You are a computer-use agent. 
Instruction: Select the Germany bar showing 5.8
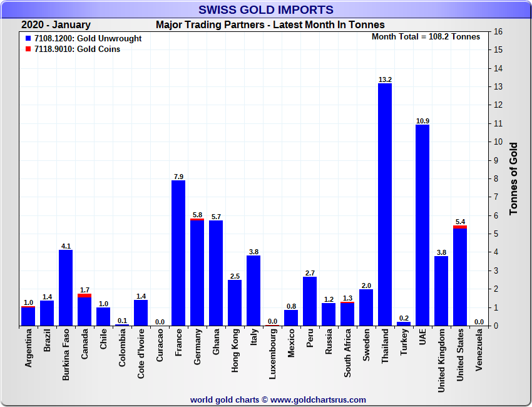197,273
